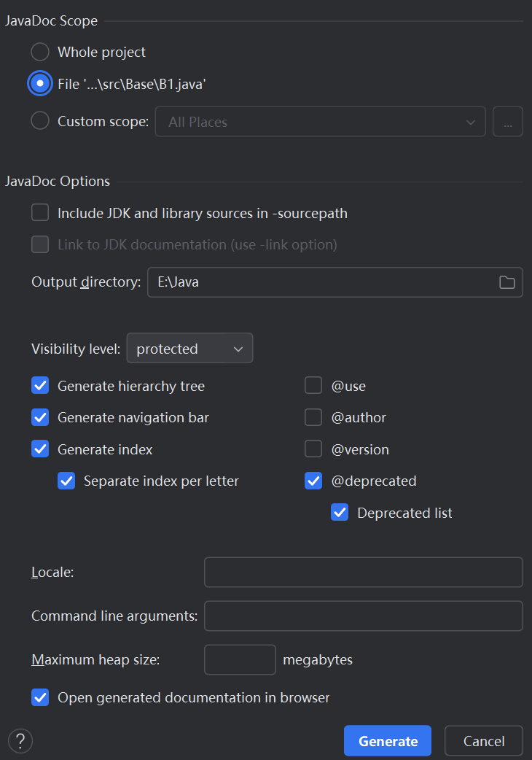Screen dimensions: 532x760
Task: Click the ellipsis button next to custom scope
Action: click(x=508, y=122)
